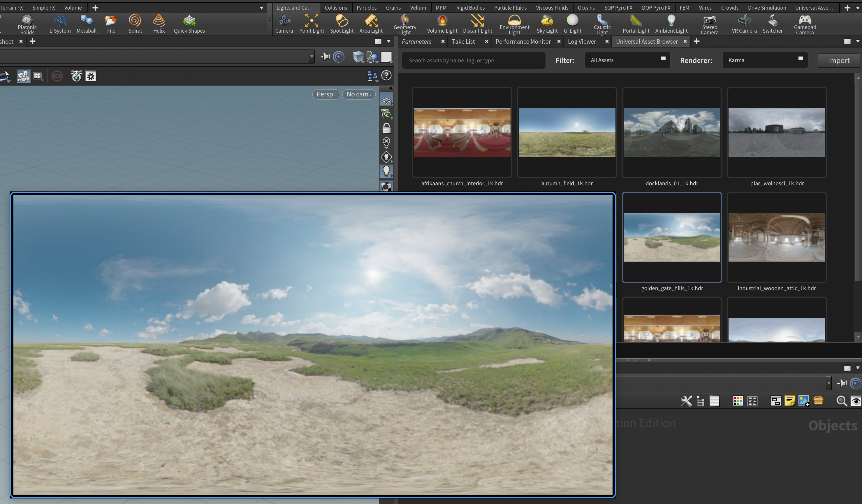The image size is (862, 504).
Task: Select the autumn_field_1k.hdr thumbnail
Action: [x=567, y=133]
